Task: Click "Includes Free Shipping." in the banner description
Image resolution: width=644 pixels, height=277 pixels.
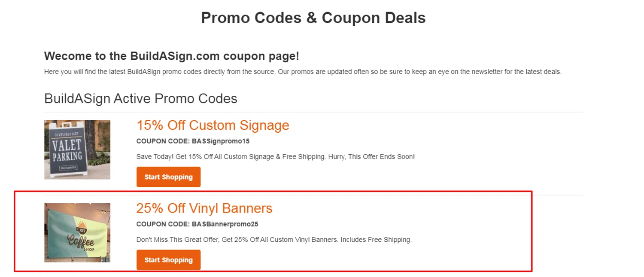Action: (x=376, y=240)
